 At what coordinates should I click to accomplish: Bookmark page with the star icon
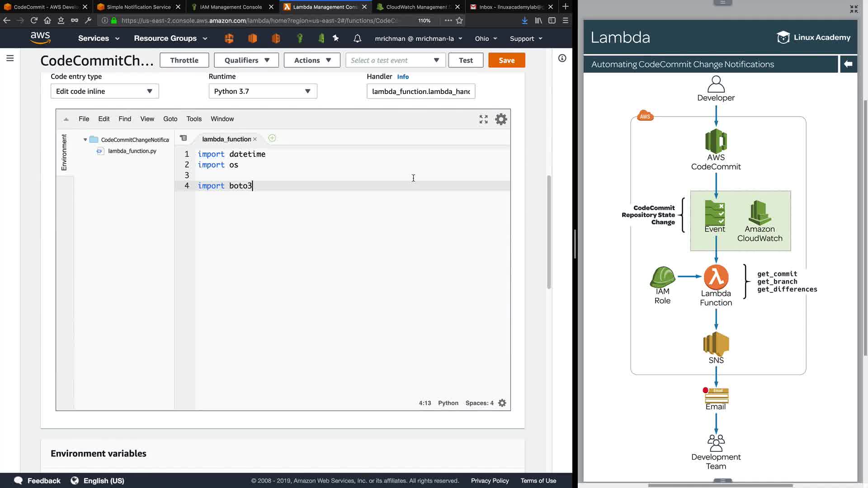pos(459,20)
